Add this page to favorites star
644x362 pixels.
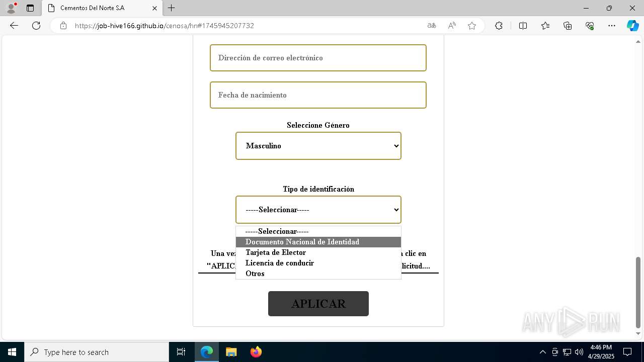click(472, 26)
